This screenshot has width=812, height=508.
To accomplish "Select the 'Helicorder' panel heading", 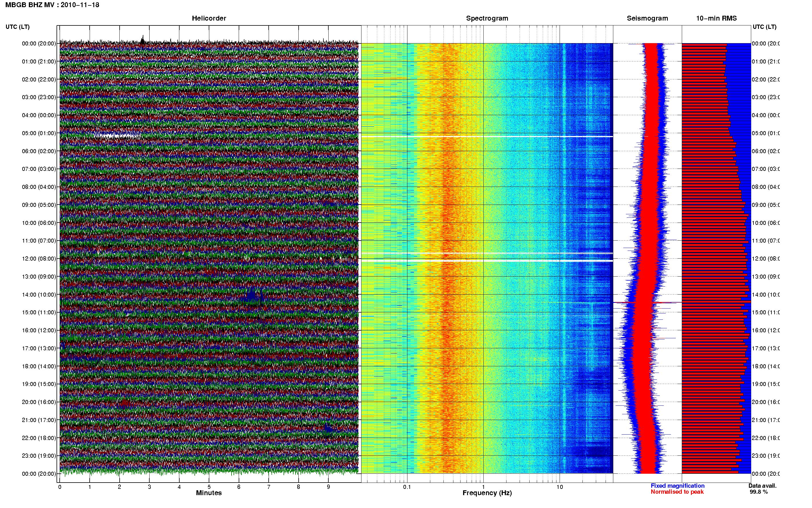I will pyautogui.click(x=209, y=18).
